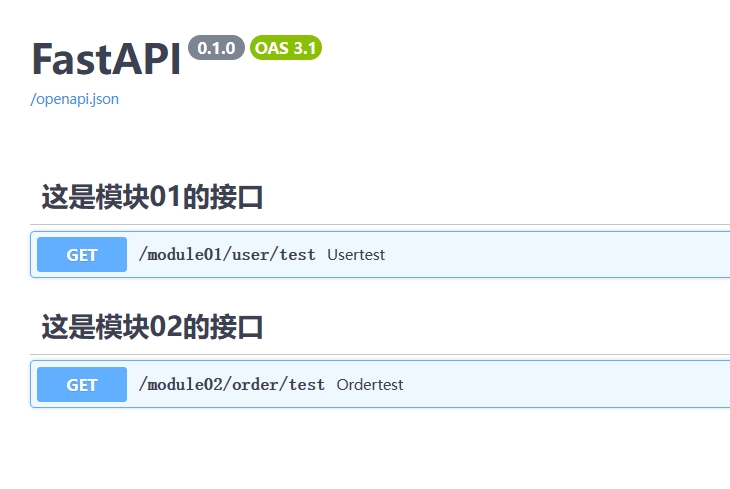The width and height of the screenshot is (730, 489).
Task: Click the GET badge for /module01/user/test
Action: point(82,255)
